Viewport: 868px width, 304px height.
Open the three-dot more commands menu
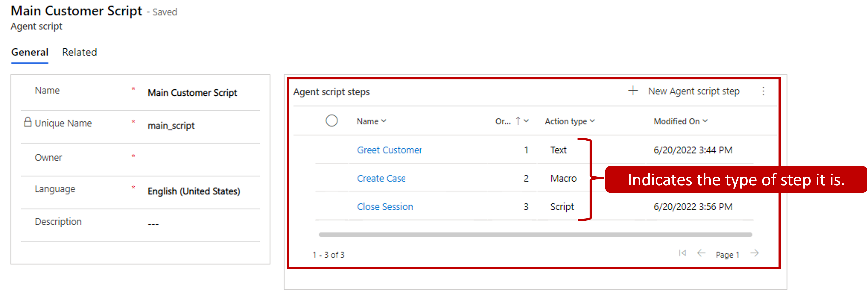pyautogui.click(x=763, y=91)
